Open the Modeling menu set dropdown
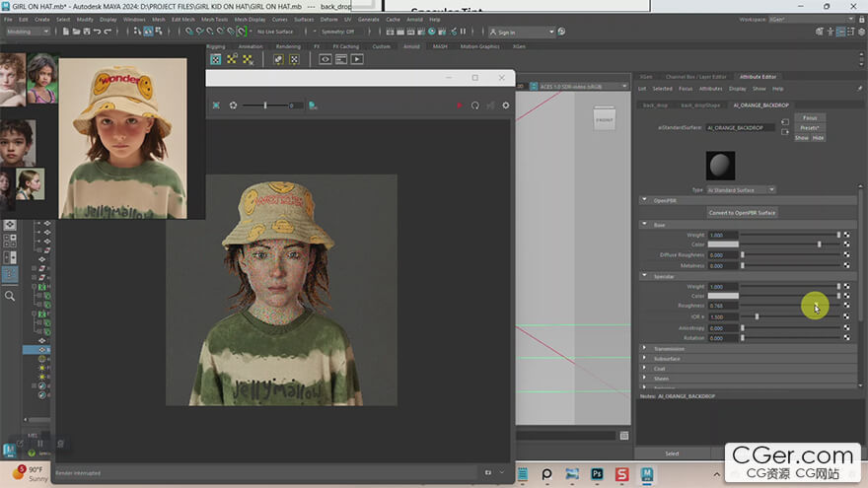The width and height of the screenshot is (868, 488). click(x=28, y=32)
